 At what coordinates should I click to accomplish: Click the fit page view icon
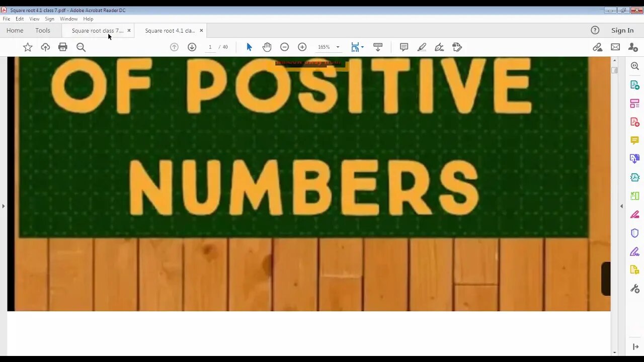355,47
